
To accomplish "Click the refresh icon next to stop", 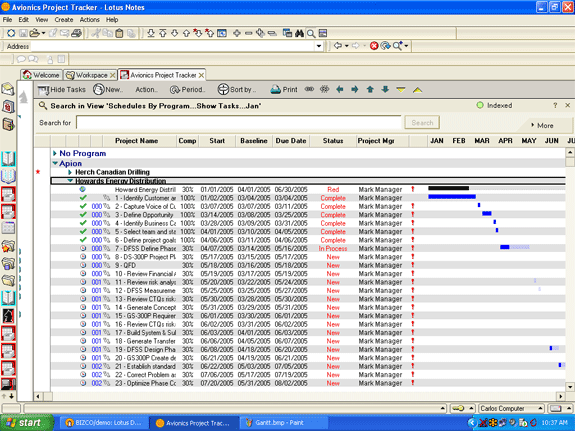I will [385, 46].
